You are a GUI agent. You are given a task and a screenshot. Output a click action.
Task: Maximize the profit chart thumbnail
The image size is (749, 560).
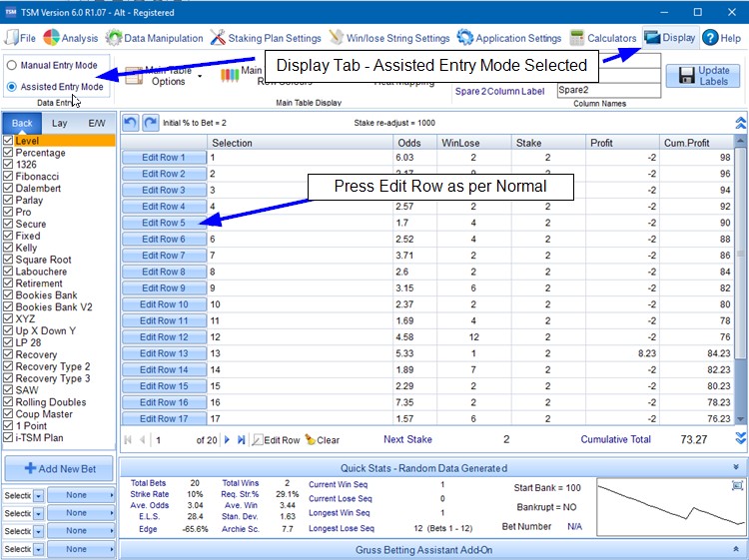[x=737, y=485]
